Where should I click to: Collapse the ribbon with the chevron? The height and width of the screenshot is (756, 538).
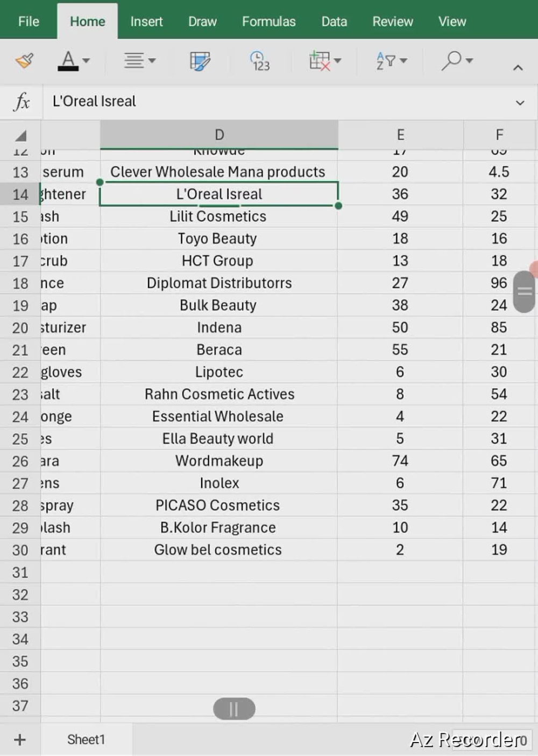(518, 68)
